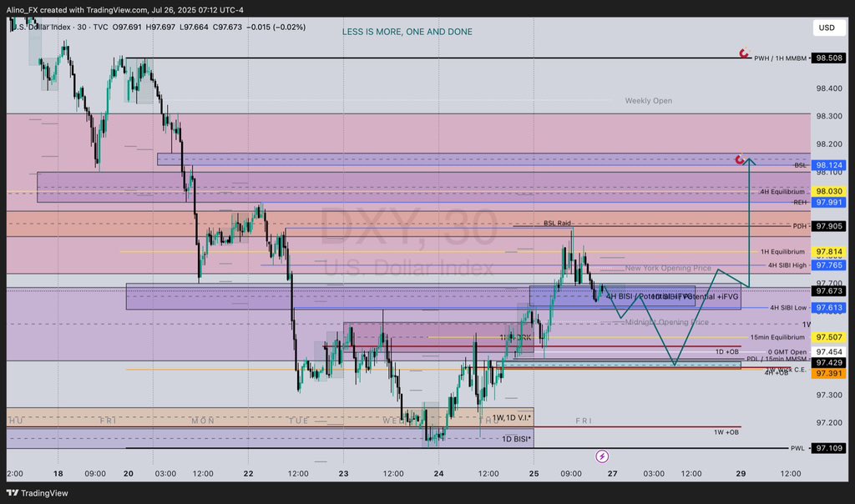Image resolution: width=855 pixels, height=504 pixels.
Task: Click the blue 97.613 price tag
Action: coord(829,308)
